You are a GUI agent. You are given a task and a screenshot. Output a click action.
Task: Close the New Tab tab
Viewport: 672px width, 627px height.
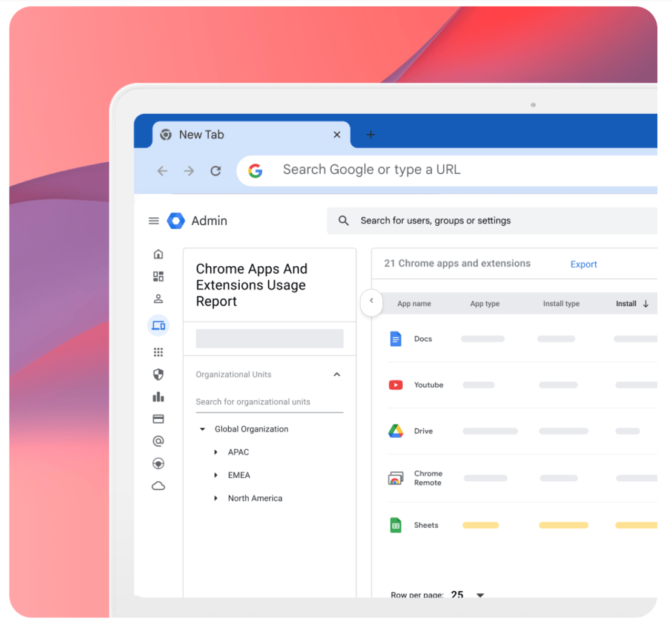click(337, 134)
